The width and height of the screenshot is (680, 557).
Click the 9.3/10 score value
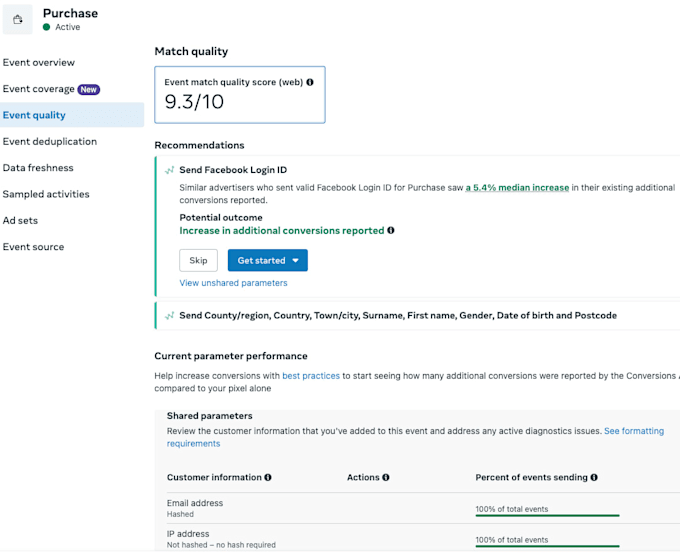(194, 102)
